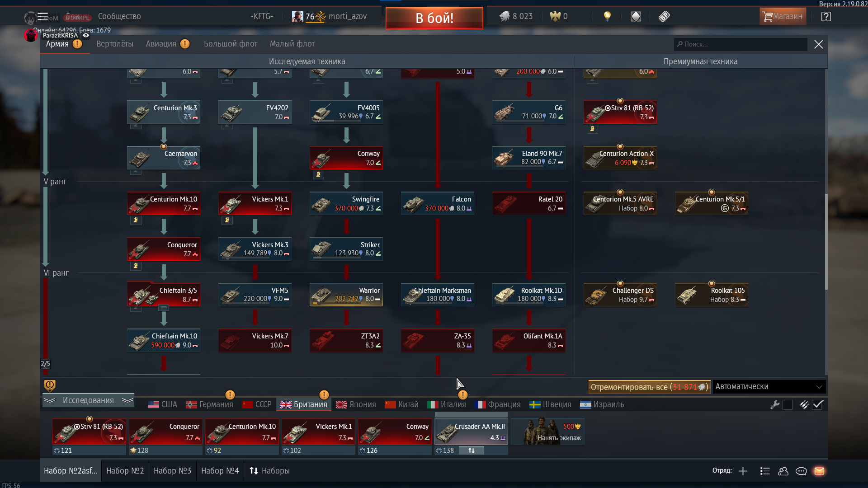Open the Сообщество menu
This screenshot has width=868, height=488.
[x=119, y=16]
